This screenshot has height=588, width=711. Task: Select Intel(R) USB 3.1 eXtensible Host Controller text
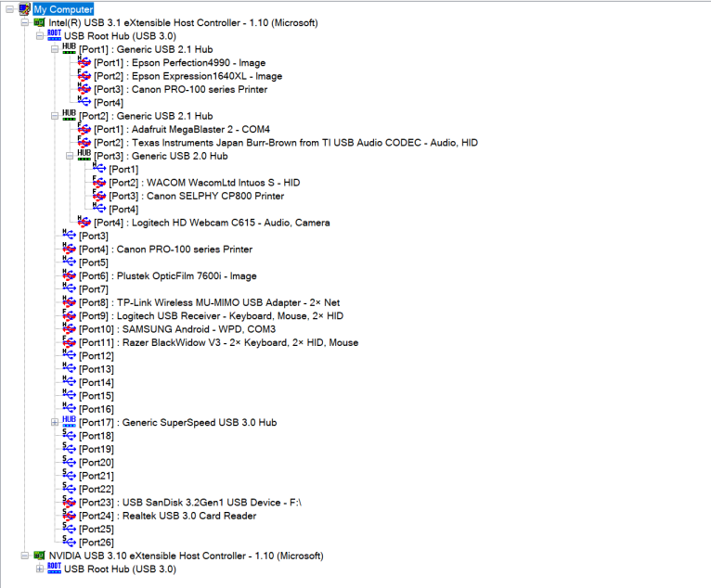(183, 22)
